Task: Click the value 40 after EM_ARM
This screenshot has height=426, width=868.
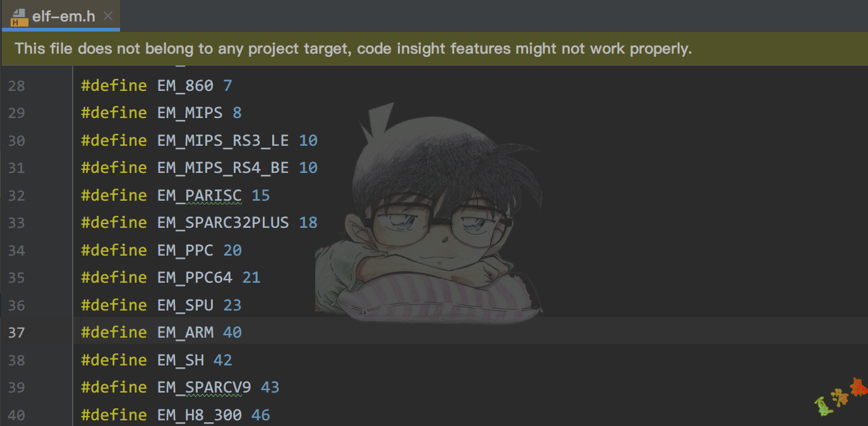Action: click(232, 332)
